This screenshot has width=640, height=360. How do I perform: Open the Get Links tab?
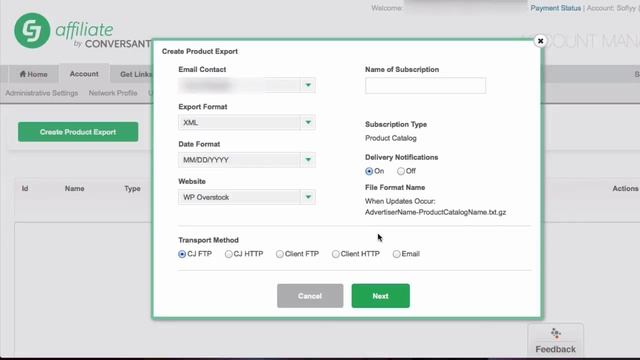pos(136,74)
